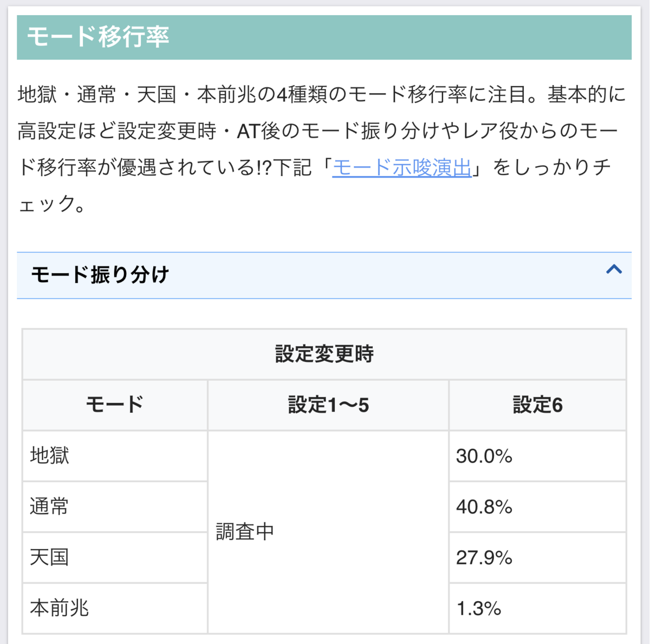Image resolution: width=650 pixels, height=644 pixels.
Task: Click the word AT後 in the paragraph
Action: coord(258,131)
